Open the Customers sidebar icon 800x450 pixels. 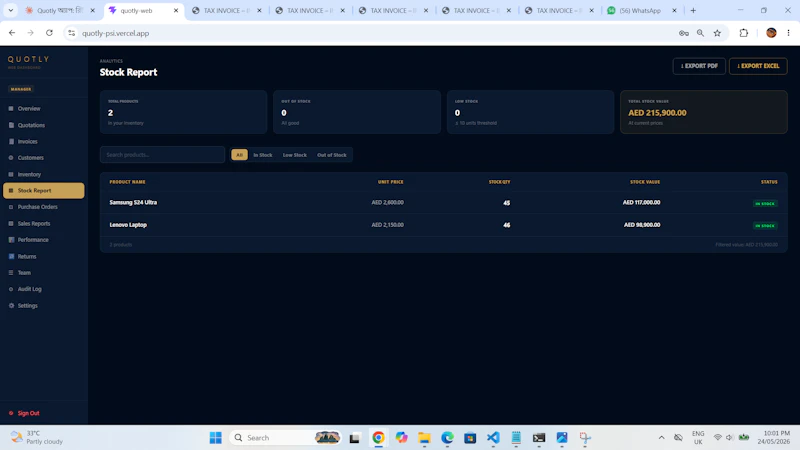click(x=11, y=158)
